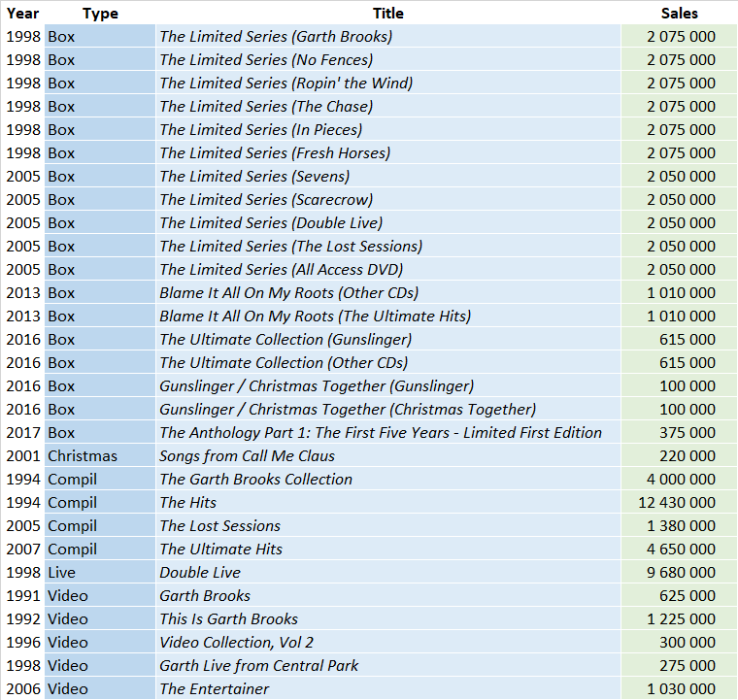
Task: Click the 4 000 000 sales value
Action: click(x=681, y=480)
